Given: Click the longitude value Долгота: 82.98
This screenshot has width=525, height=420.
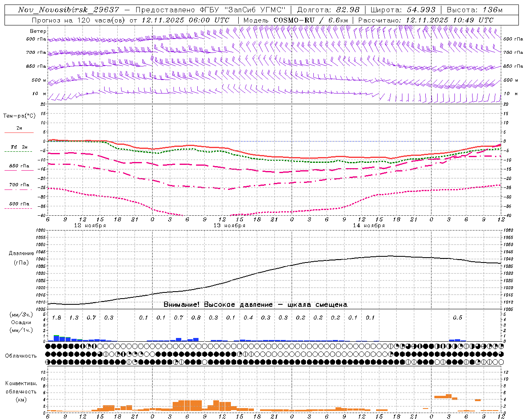Looking at the screenshot, I should 328,10.
